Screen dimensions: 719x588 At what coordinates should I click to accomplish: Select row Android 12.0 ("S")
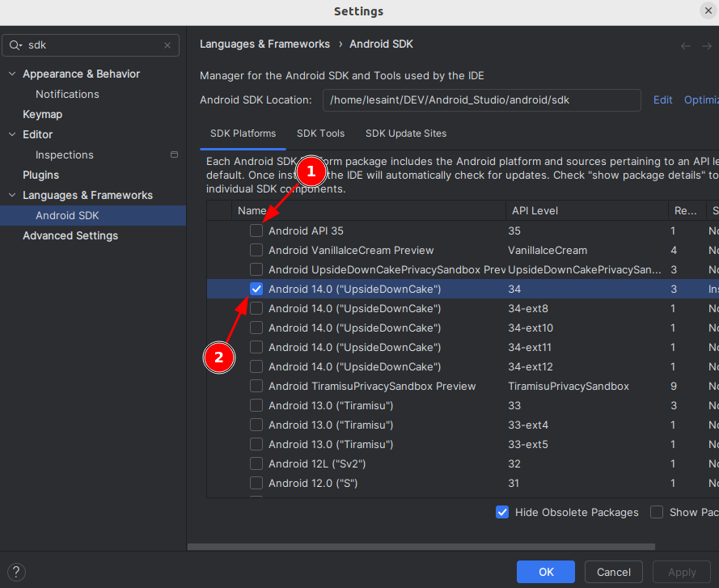pos(463,483)
